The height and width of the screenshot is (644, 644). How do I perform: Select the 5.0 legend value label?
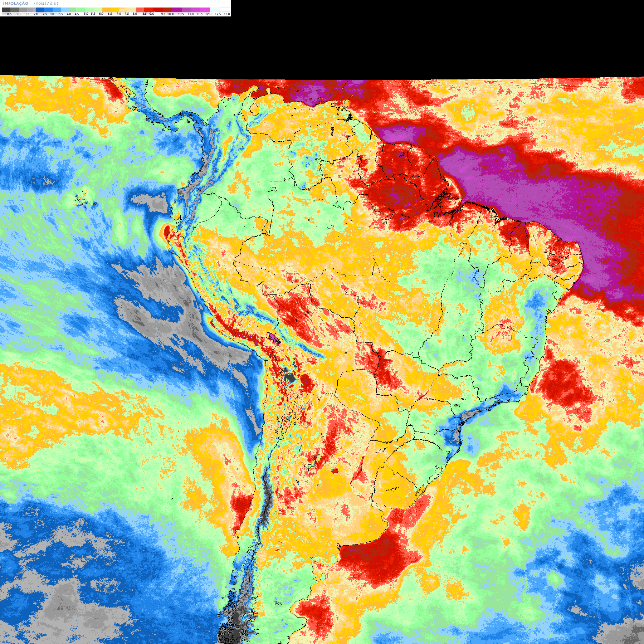(86, 14)
